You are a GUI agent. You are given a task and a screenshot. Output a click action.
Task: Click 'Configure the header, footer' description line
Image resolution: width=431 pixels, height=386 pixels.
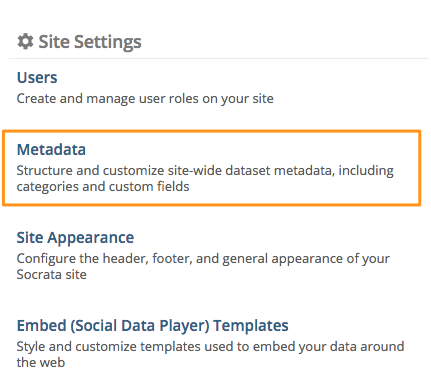pyautogui.click(x=203, y=259)
